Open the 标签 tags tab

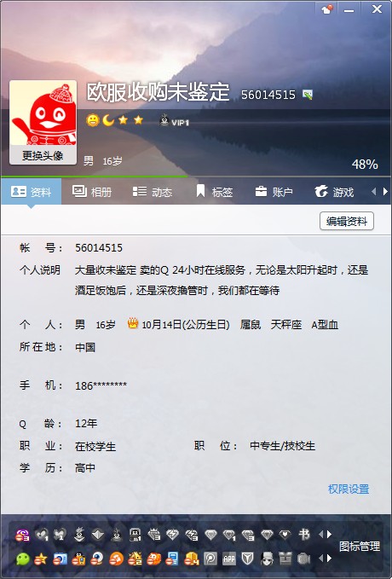pos(214,192)
